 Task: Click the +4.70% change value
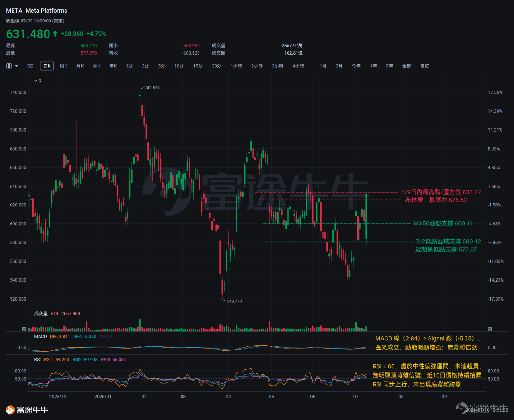point(96,34)
